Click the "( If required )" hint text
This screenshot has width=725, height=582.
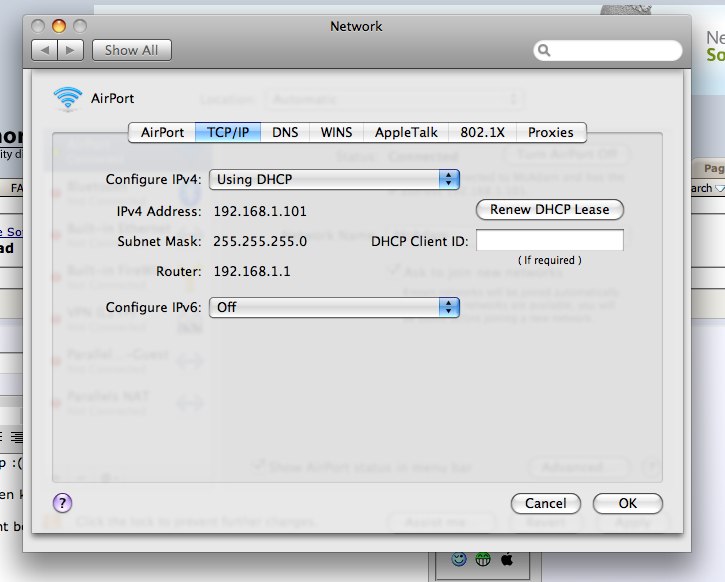point(550,260)
